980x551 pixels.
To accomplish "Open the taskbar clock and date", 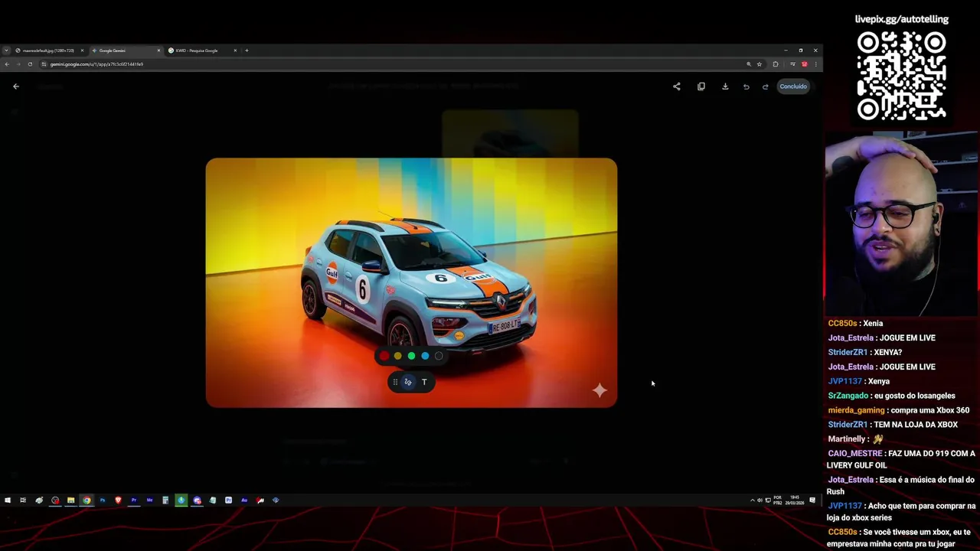I will (795, 500).
